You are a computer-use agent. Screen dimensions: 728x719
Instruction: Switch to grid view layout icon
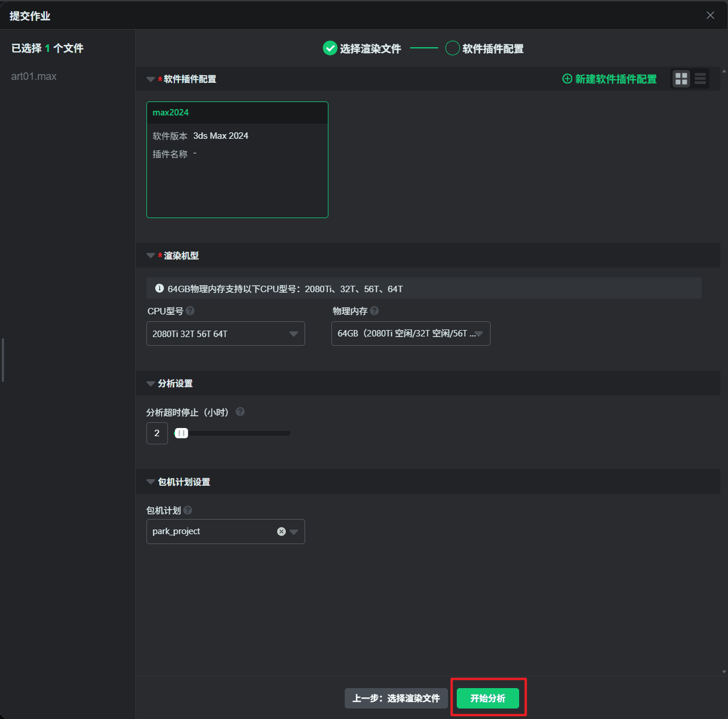pyautogui.click(x=681, y=79)
